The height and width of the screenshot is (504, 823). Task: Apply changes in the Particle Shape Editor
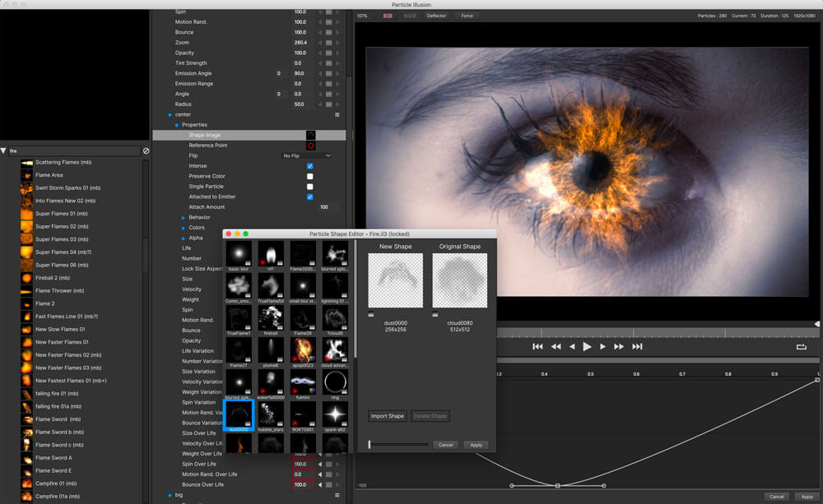[x=476, y=445]
